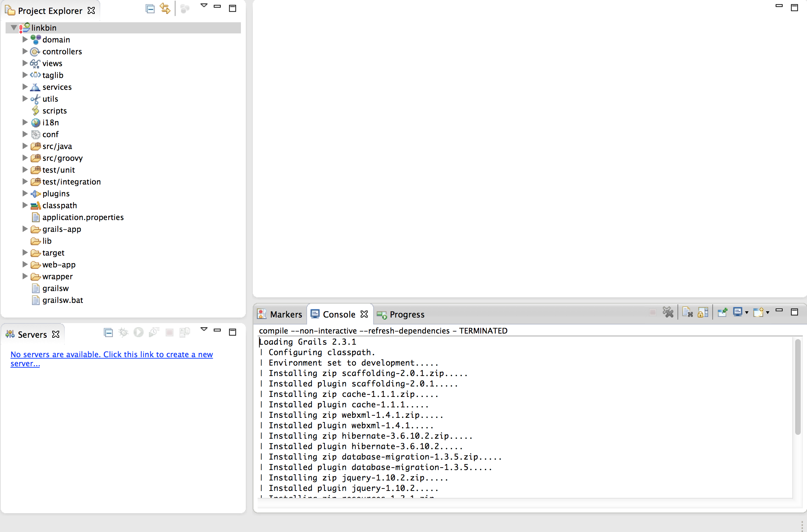Pin the console view
The height and width of the screenshot is (532, 807).
pos(722,312)
